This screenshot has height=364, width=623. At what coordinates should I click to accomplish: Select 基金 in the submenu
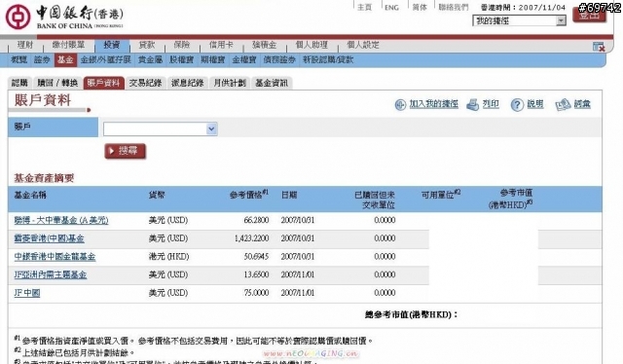[65, 59]
